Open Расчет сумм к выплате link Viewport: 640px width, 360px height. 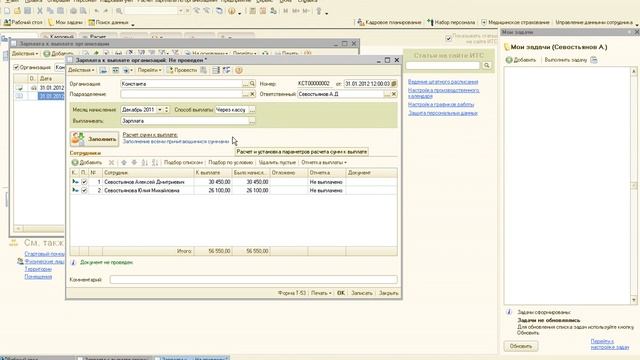(x=150, y=135)
